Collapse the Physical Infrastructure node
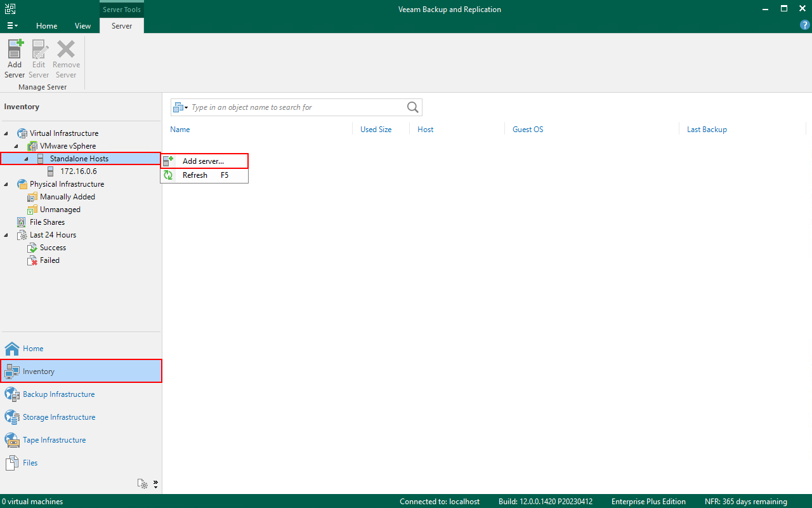This screenshot has height=508, width=812. tap(6, 184)
